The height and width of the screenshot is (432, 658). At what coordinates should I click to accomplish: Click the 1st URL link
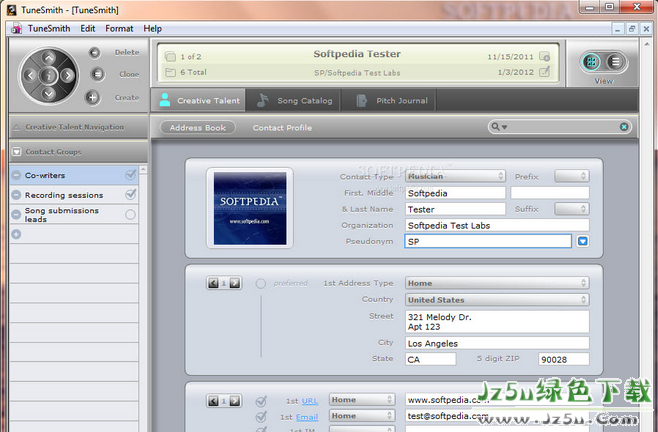tap(310, 401)
